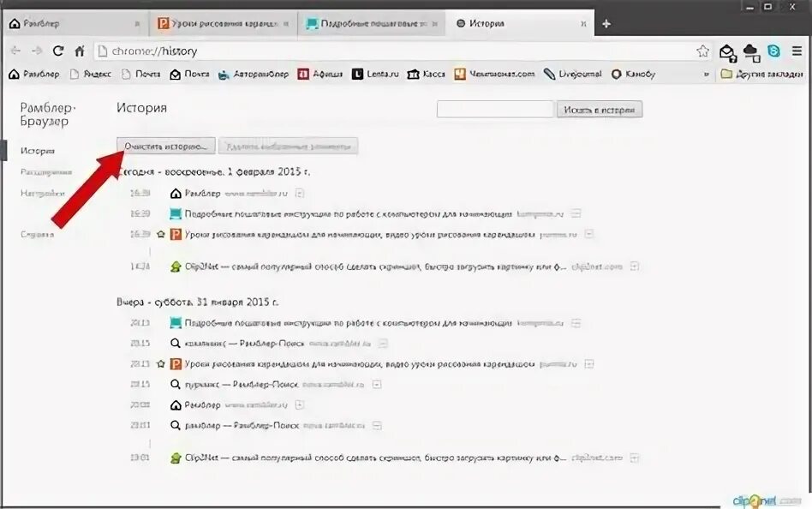This screenshot has height=509, width=812.
Task: Open the Rambler mail envelope icon in toolbar
Action: point(727,51)
